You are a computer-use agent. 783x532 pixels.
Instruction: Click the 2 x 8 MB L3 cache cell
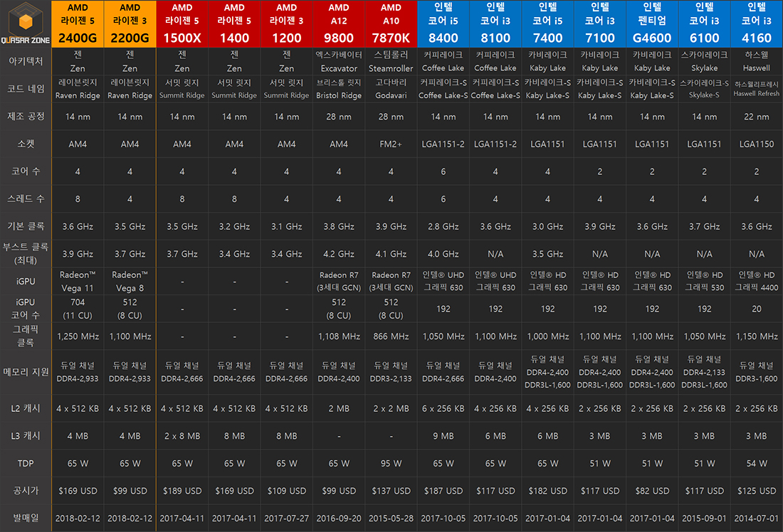coord(182,436)
